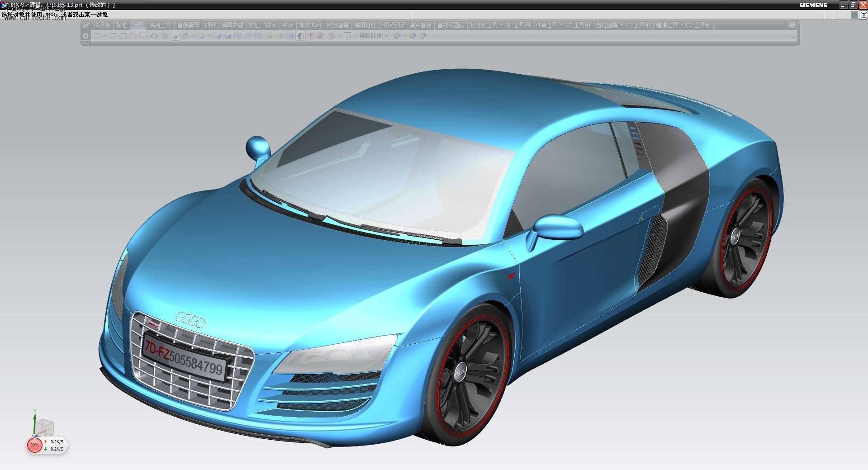Switch to the 曲线 tab

[x=210, y=25]
